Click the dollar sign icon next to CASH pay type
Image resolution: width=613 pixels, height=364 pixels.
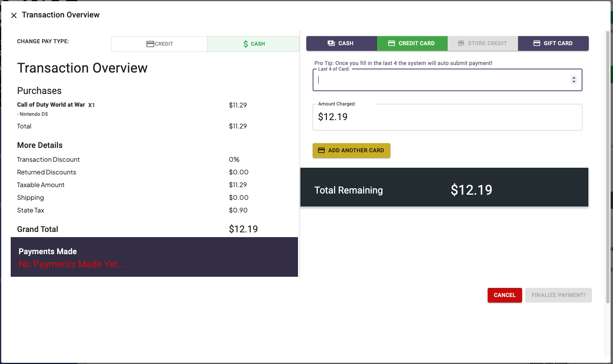point(245,44)
